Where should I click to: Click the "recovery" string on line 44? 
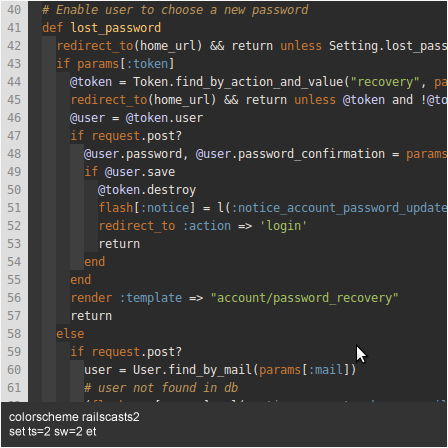pyautogui.click(x=385, y=82)
